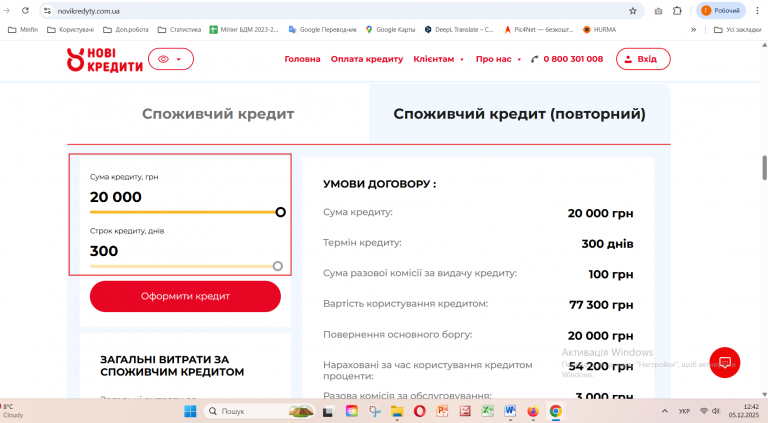Open PowerPoint from the taskbar
The image size is (768, 423).
442,411
